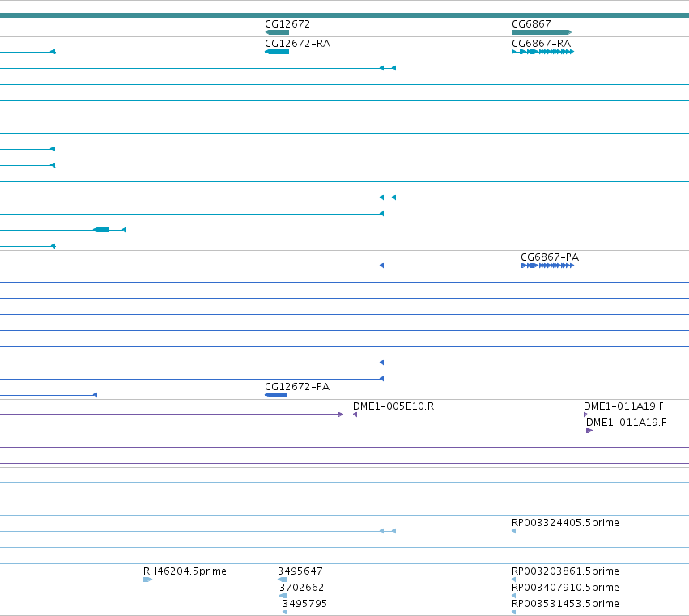Click the 3495795 feature label
Screen dimensions: 689x616
coord(304,604)
